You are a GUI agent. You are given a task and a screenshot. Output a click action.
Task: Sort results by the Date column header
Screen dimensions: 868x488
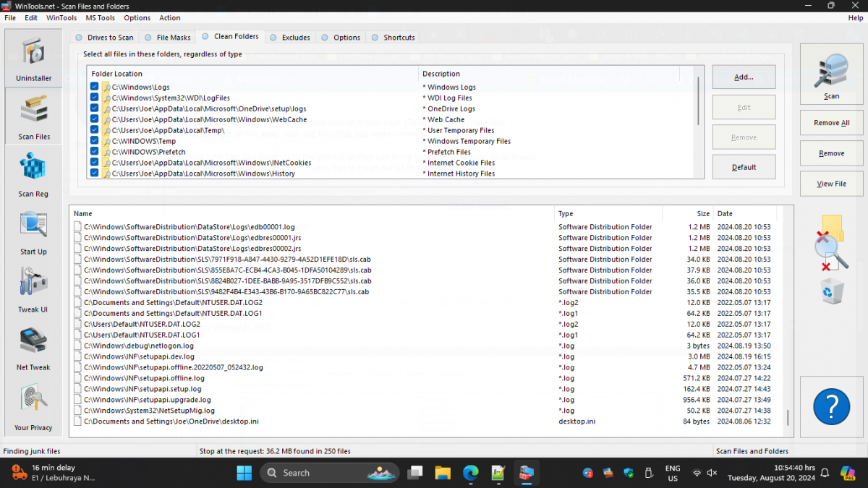[x=744, y=214]
